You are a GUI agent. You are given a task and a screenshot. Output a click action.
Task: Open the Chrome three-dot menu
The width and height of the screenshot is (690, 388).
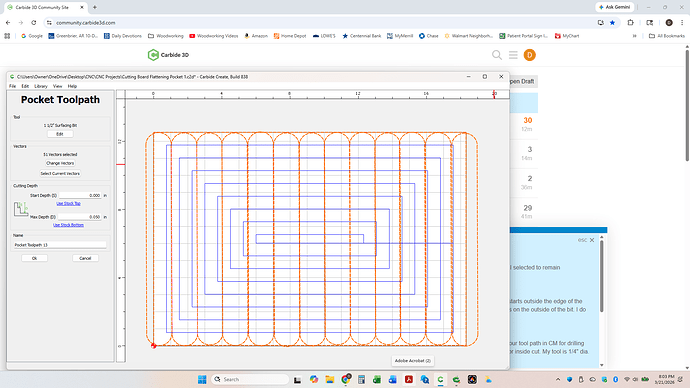682,22
